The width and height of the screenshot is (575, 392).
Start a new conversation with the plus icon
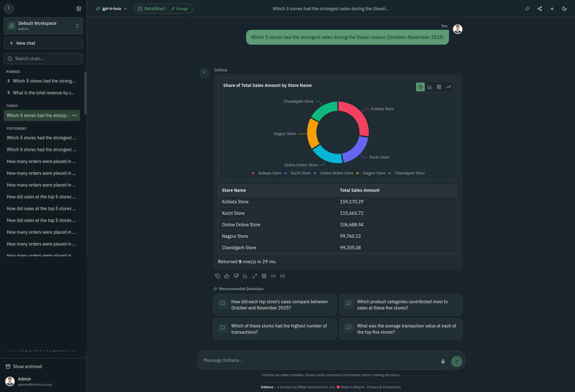552,9
